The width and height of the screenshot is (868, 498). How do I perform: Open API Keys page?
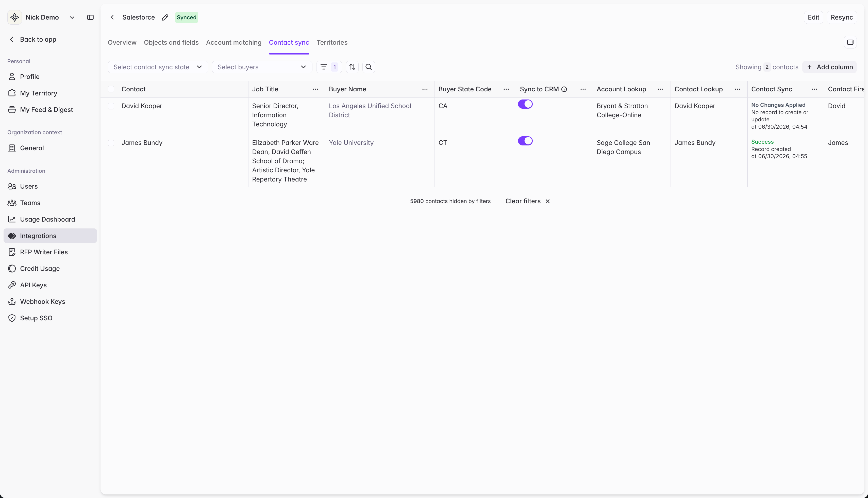50,285
